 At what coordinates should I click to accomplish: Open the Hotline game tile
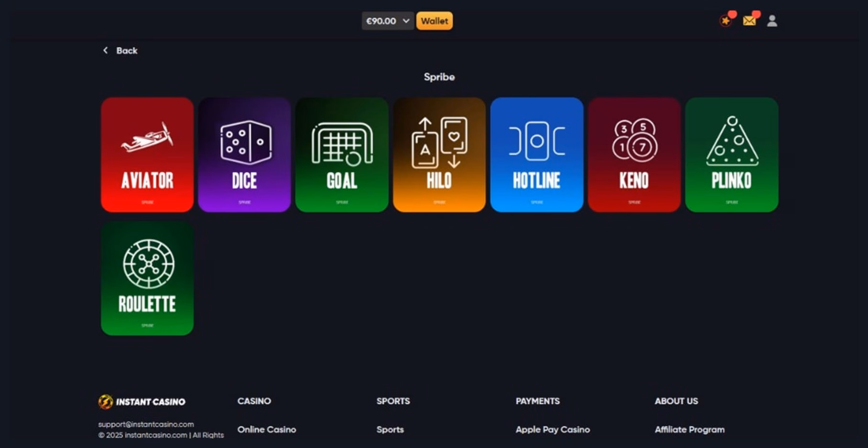click(537, 155)
